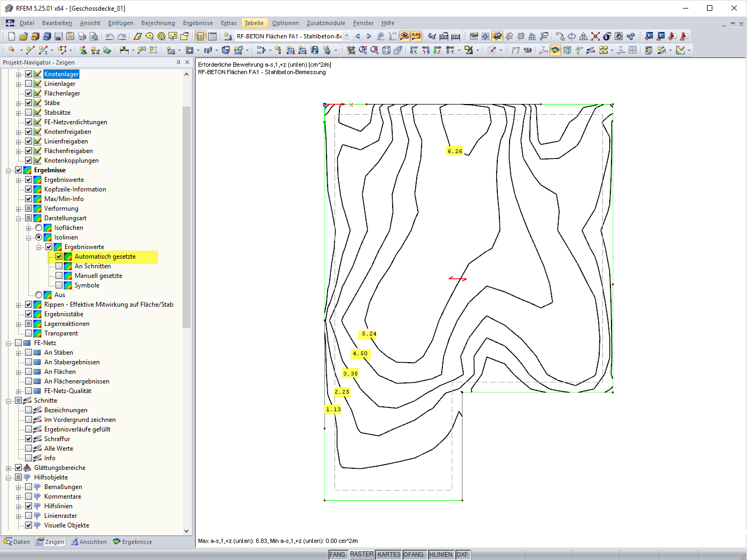Viewport: 747px width, 560px height.
Task: Click the zoom window magnifier icon
Action: (363, 50)
